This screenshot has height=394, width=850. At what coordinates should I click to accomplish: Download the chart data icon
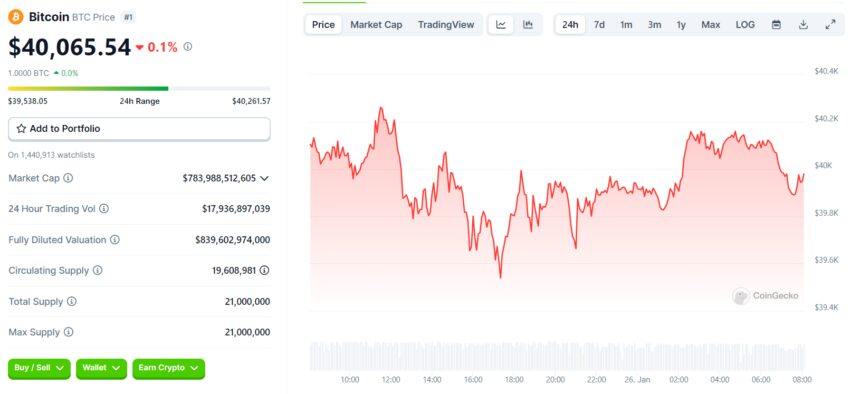tap(804, 25)
